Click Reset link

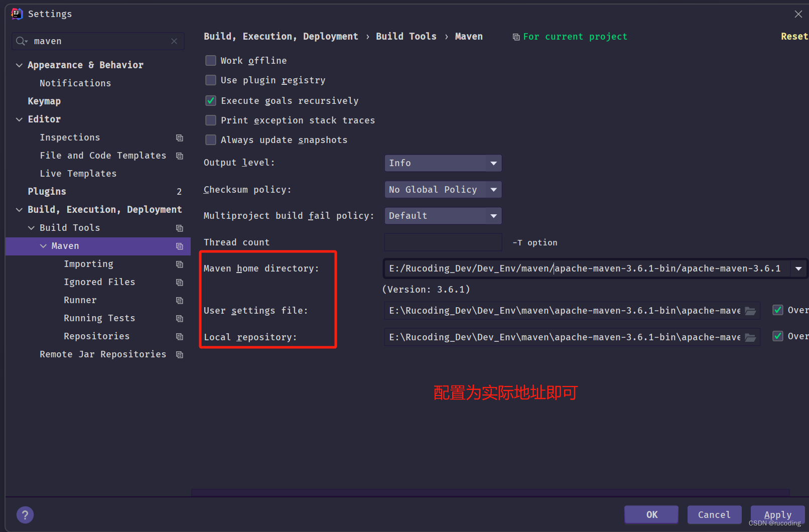(794, 37)
